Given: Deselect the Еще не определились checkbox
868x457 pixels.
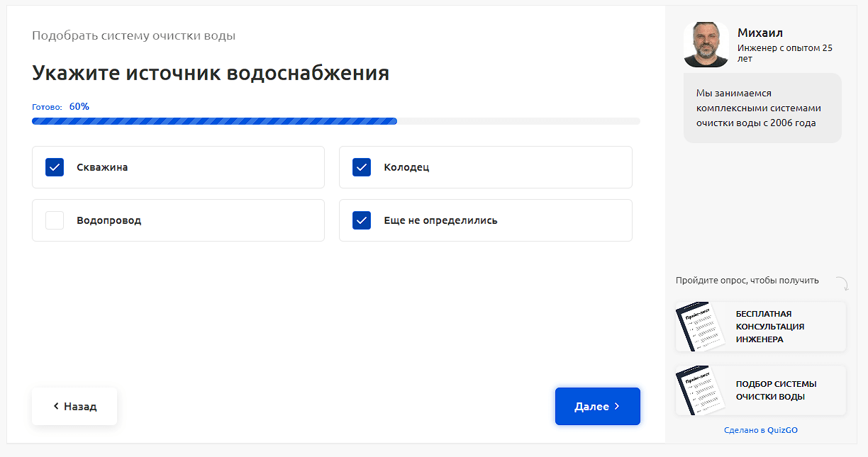Looking at the screenshot, I should pyautogui.click(x=362, y=220).
